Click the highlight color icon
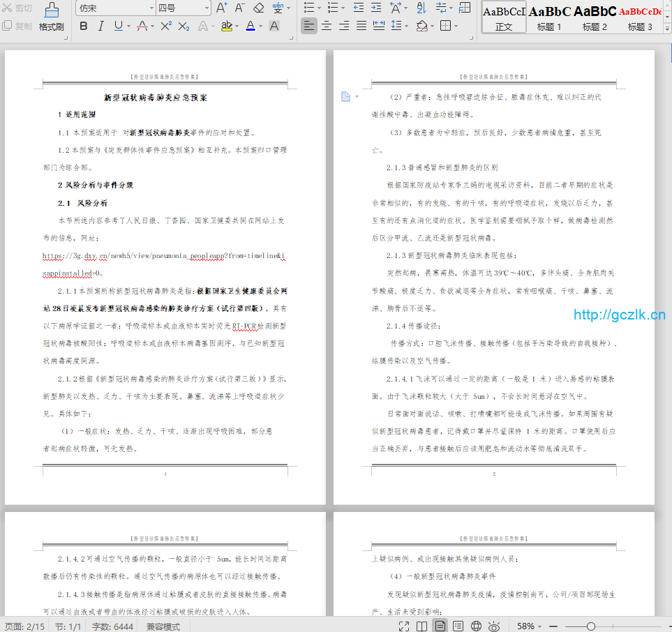 click(227, 25)
